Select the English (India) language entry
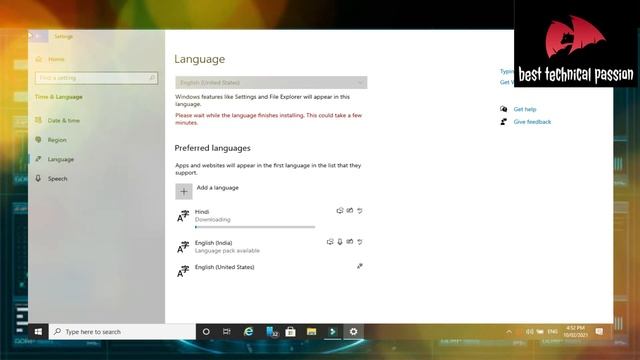The image size is (640, 360). (x=269, y=247)
